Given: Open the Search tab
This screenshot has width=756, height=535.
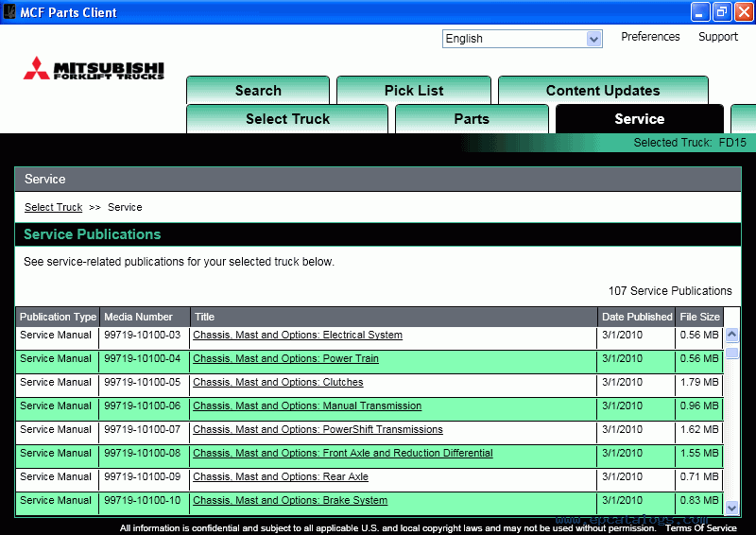Looking at the screenshot, I should 258,90.
